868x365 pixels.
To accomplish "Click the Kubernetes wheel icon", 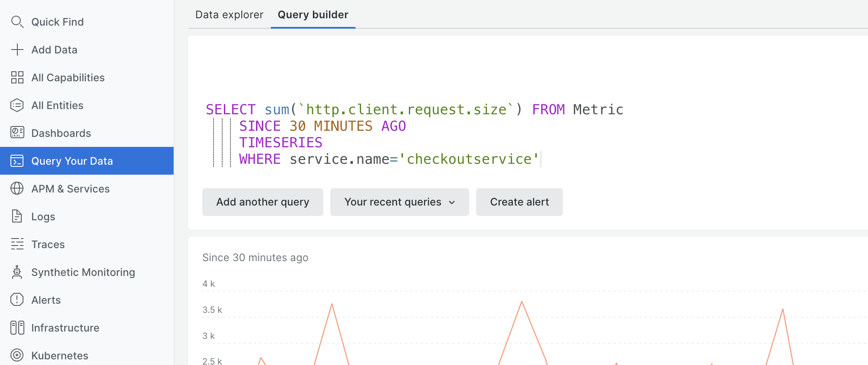I will pos(17,355).
